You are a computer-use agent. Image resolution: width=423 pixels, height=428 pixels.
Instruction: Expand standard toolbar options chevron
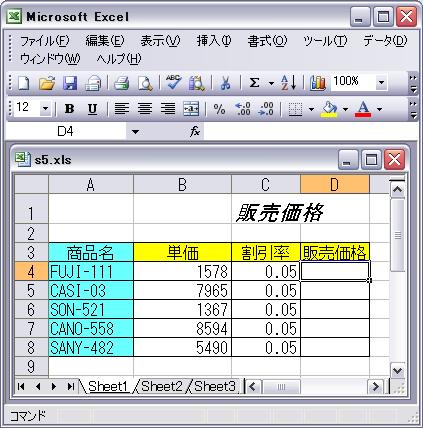[413, 84]
